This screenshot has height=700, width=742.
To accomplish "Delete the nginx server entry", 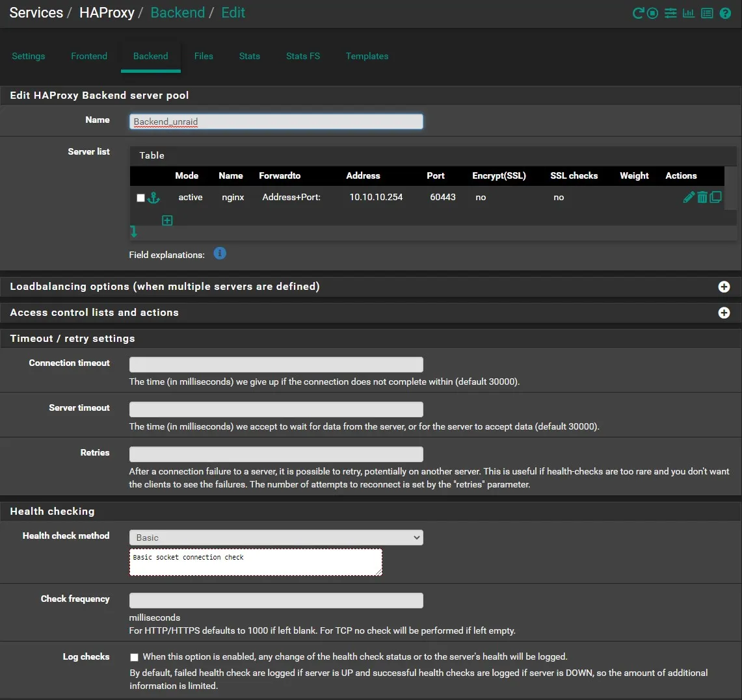I will (702, 197).
